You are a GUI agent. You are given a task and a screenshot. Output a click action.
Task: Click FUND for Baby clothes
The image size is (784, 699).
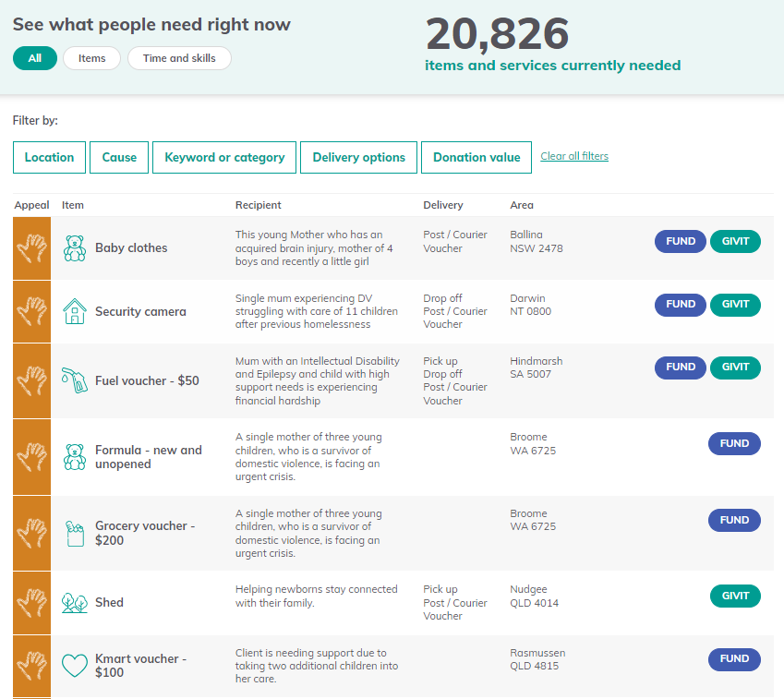click(681, 242)
